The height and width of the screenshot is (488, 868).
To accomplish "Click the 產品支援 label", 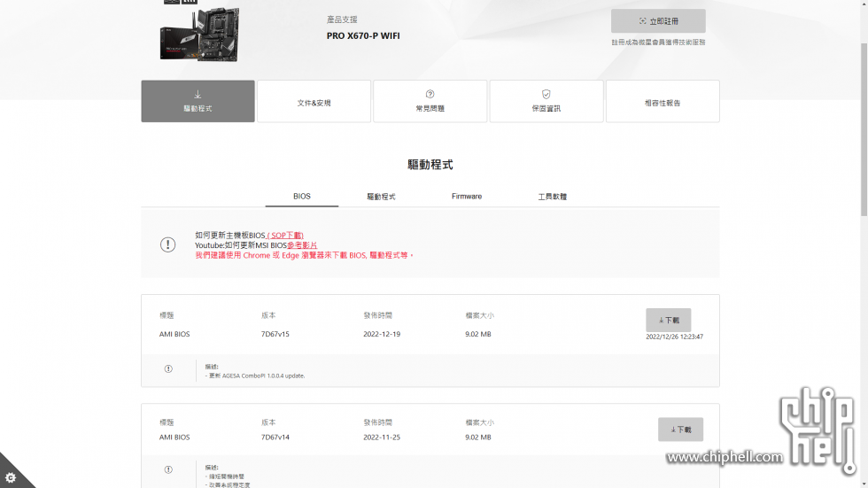I will 342,19.
